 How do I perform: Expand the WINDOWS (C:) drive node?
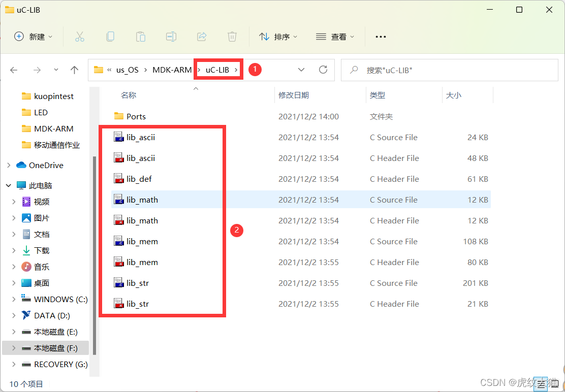point(14,299)
